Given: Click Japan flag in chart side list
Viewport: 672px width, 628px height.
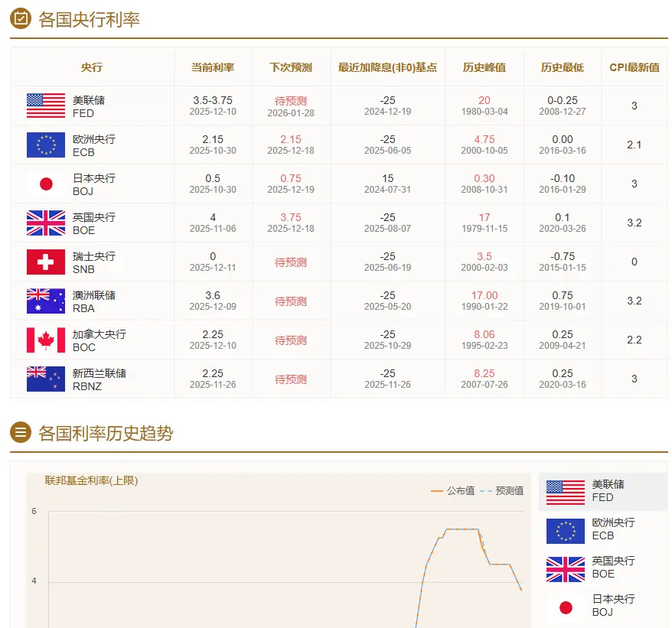Looking at the screenshot, I should click(x=566, y=607).
